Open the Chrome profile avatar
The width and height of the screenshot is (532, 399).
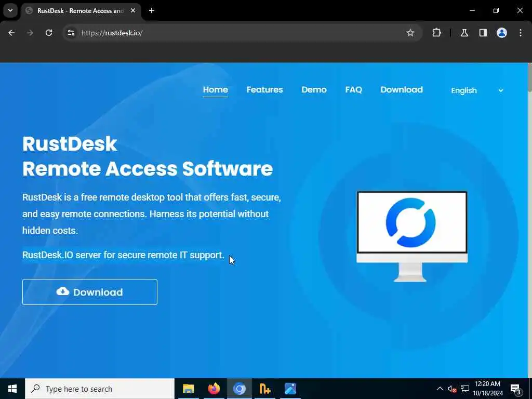click(x=502, y=33)
